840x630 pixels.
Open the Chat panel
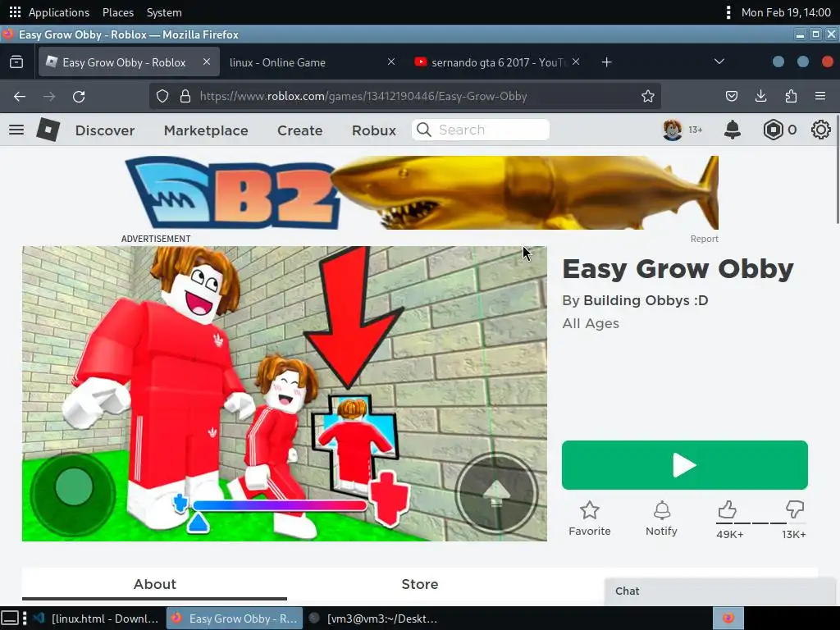[x=719, y=591]
